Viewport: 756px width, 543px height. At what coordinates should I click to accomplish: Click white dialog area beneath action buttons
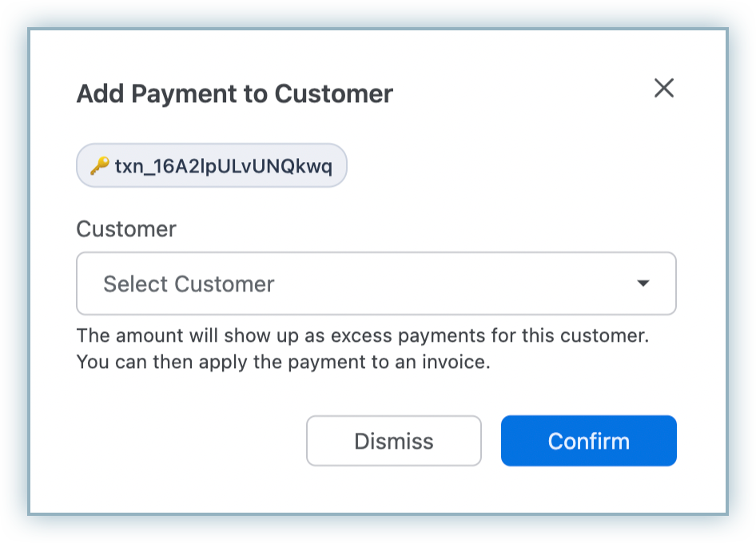376,491
